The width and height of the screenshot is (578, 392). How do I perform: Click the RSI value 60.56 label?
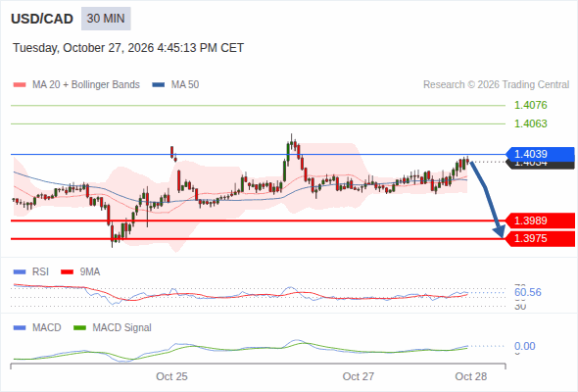(x=528, y=292)
